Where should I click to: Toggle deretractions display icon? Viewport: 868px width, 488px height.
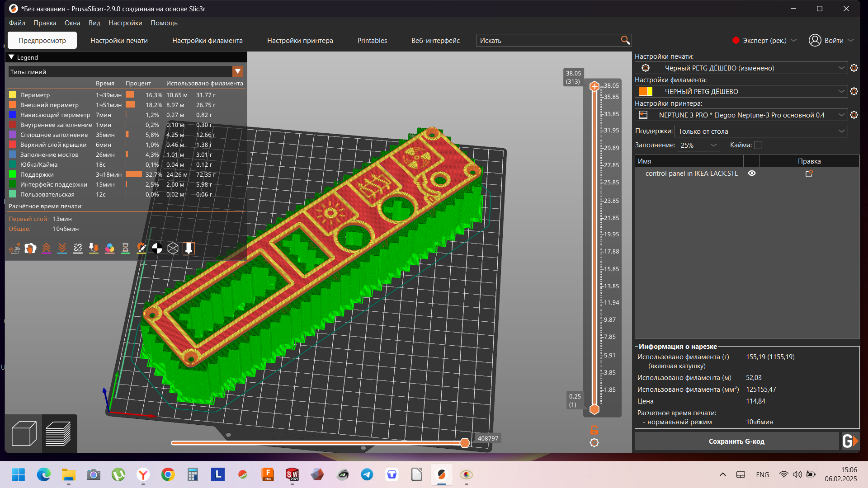point(62,248)
